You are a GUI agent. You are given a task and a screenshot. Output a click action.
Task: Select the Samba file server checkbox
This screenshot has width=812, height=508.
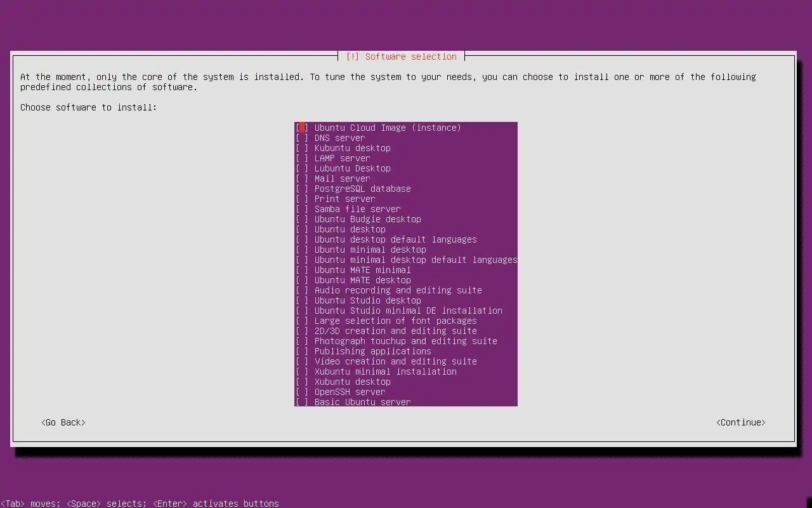click(302, 209)
